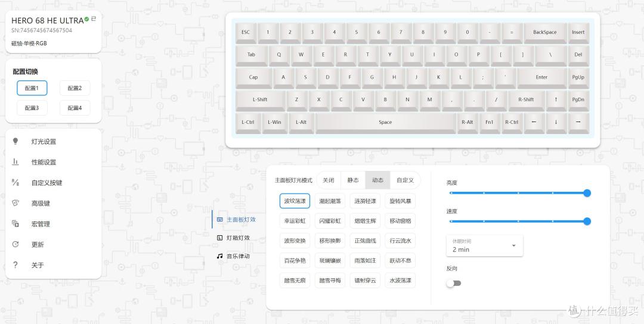Screen dimensions: 644x324
Task: Select the up arrow key
Action: (x=556, y=101)
